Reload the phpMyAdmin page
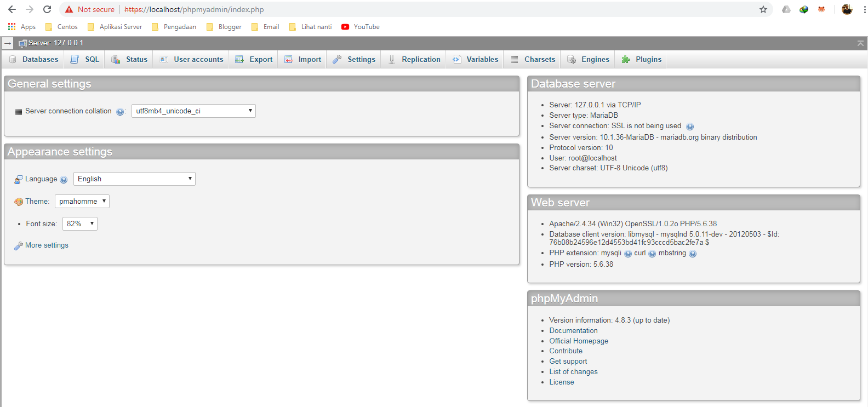This screenshot has width=868, height=407. (x=47, y=9)
